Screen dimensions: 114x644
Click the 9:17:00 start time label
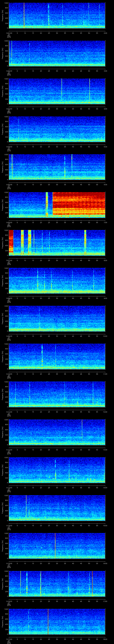coord(9,639)
